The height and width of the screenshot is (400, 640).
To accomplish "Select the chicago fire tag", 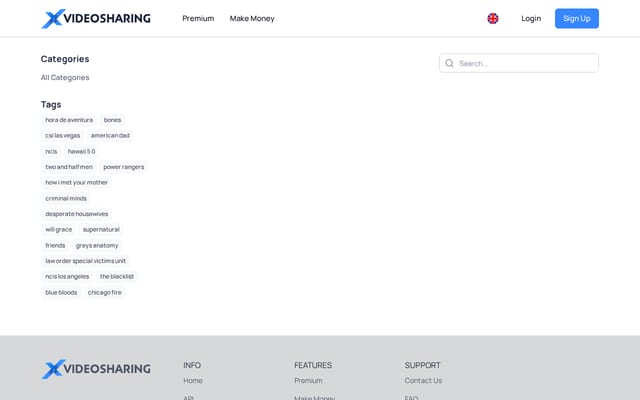I will [x=104, y=293].
